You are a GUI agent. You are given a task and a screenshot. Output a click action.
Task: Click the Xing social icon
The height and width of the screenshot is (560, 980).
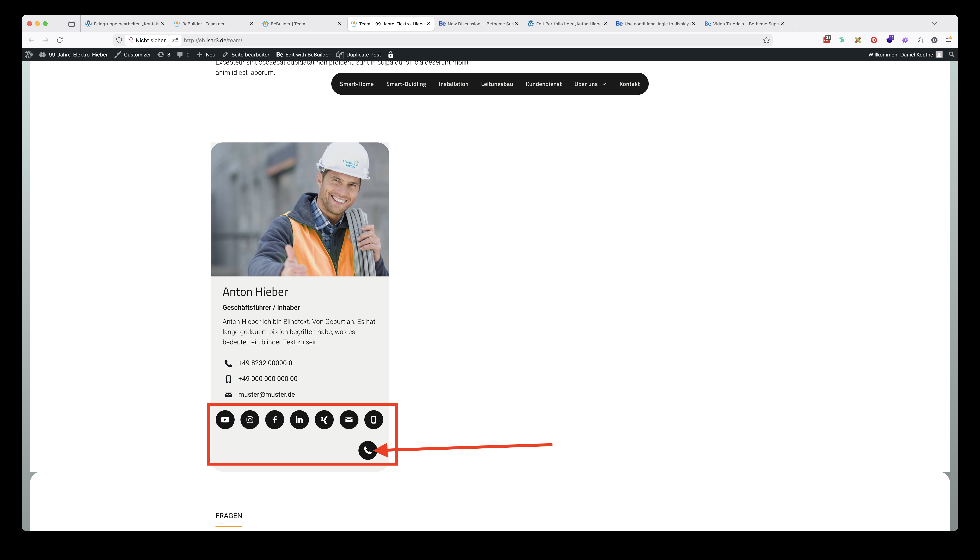coord(324,420)
